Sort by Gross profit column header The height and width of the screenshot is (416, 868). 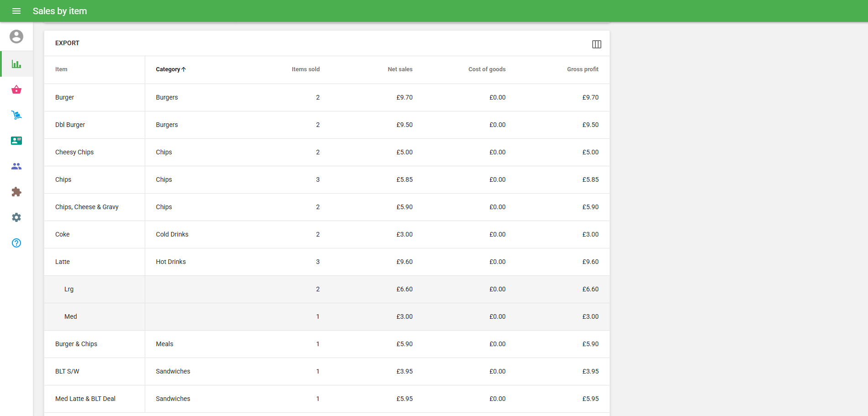pos(582,69)
